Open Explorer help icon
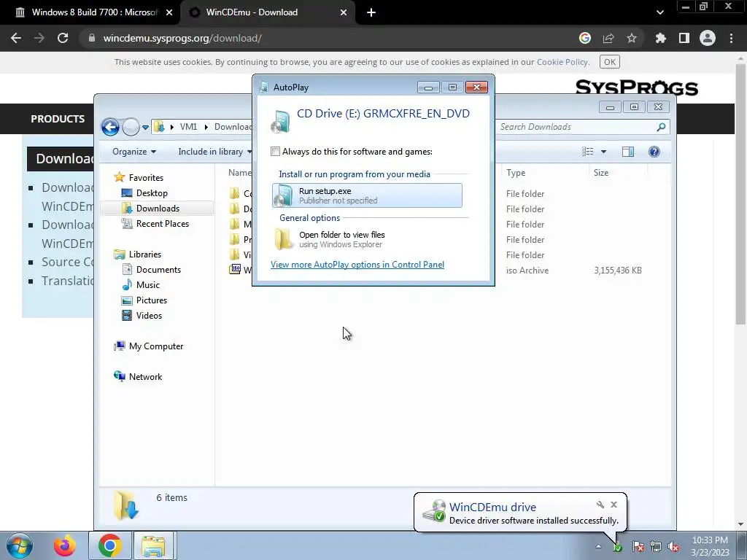Viewport: 747px width, 560px height. point(654,152)
